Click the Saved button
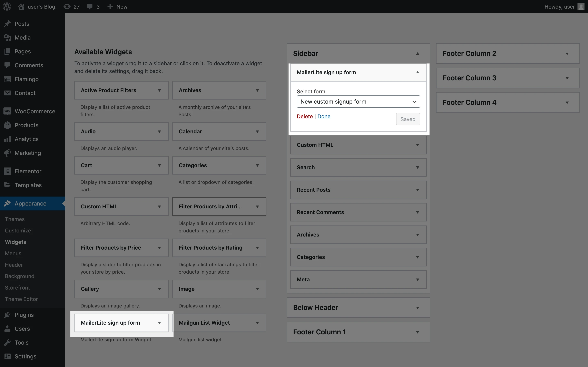 point(408,119)
